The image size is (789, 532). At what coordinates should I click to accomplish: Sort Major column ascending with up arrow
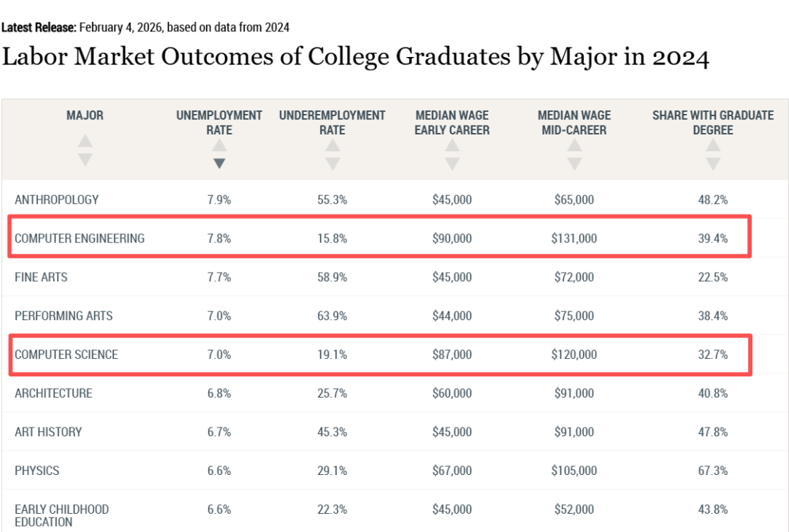pos(85,140)
